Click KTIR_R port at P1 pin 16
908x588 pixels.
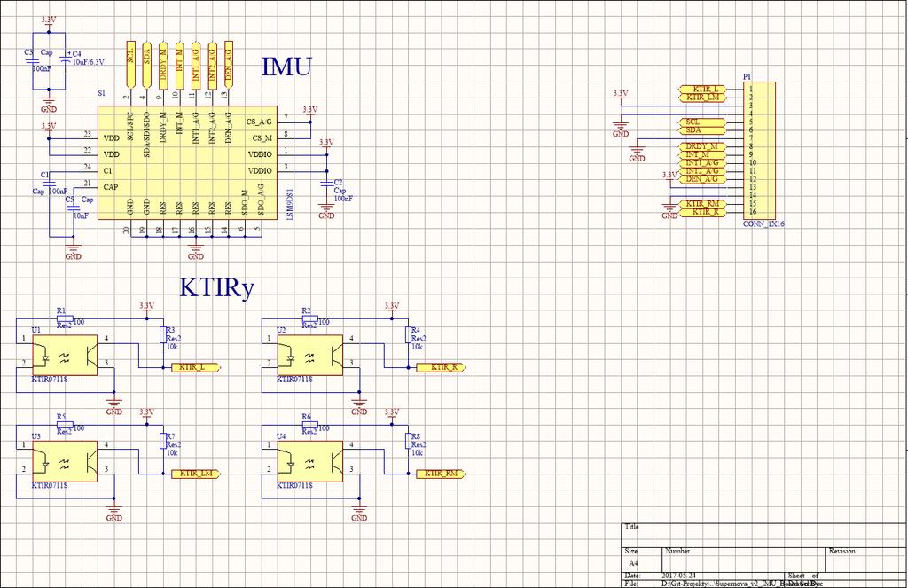coord(701,212)
